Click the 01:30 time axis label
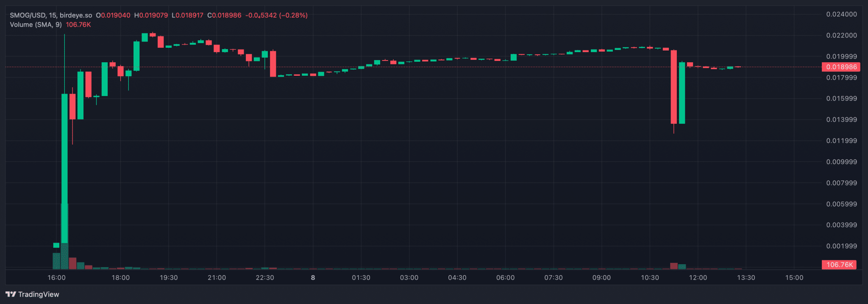The width and height of the screenshot is (868, 304). click(361, 278)
